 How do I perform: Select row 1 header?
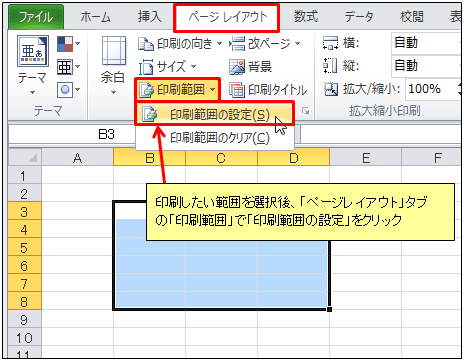25,175
